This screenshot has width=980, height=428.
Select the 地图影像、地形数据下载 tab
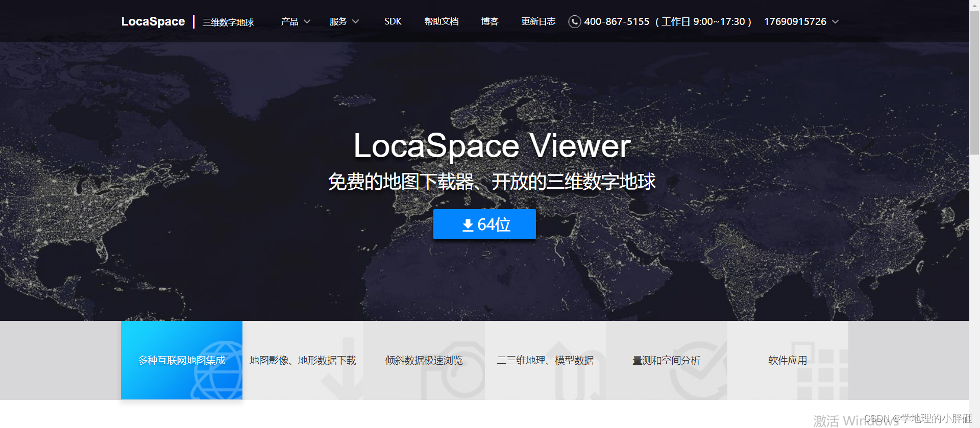click(x=303, y=360)
